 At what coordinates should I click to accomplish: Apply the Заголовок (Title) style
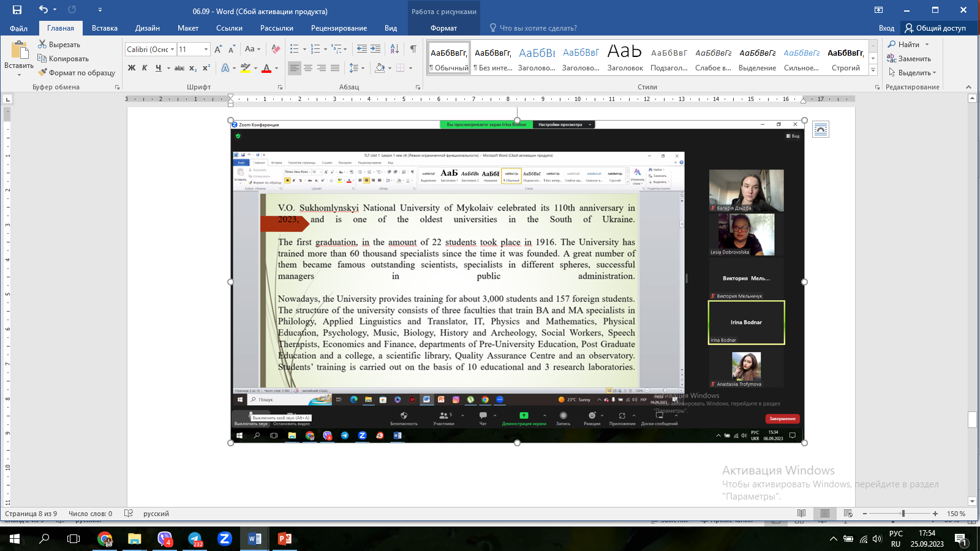click(625, 58)
